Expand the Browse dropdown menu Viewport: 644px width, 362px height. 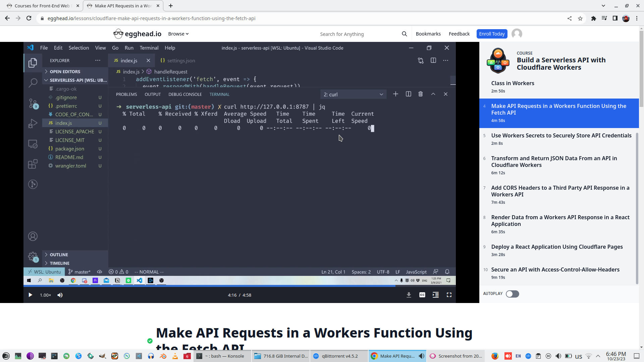click(178, 34)
